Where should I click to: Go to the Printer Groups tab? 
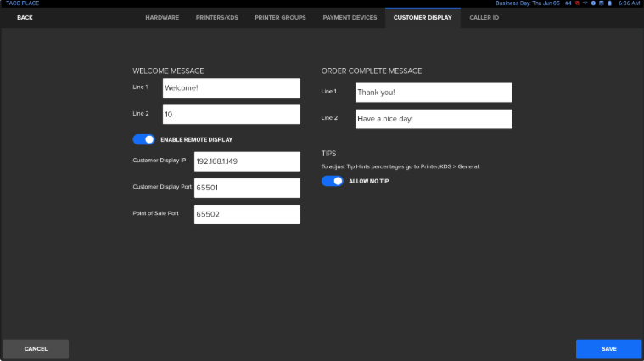pos(280,17)
